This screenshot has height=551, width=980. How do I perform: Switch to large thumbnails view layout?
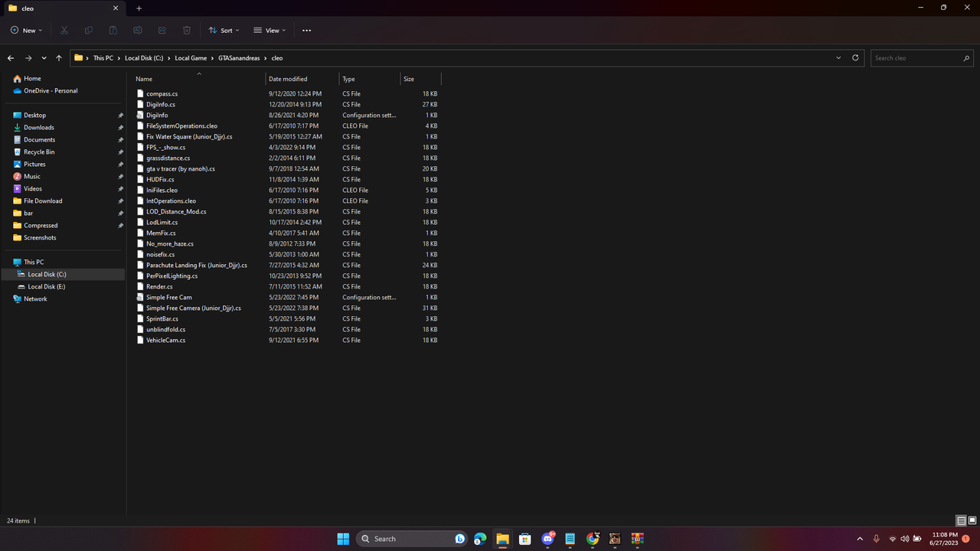(x=972, y=521)
